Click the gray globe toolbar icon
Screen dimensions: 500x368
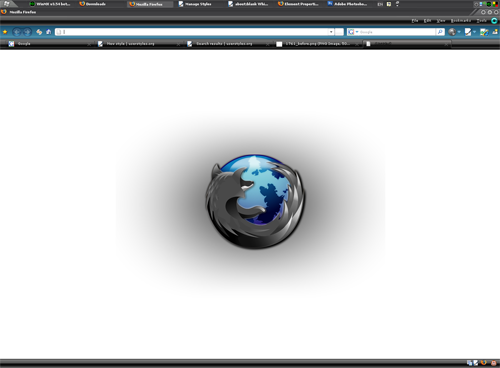pyautogui.click(x=452, y=32)
